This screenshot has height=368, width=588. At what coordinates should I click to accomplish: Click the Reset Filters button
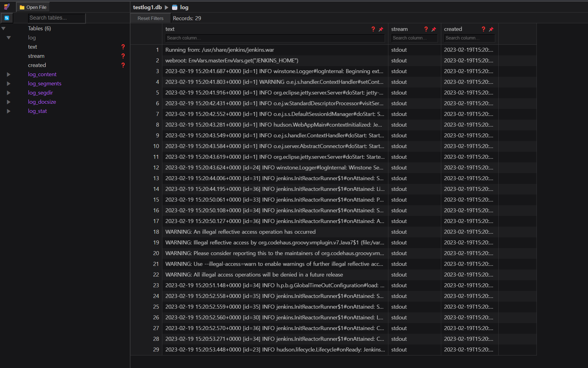150,18
